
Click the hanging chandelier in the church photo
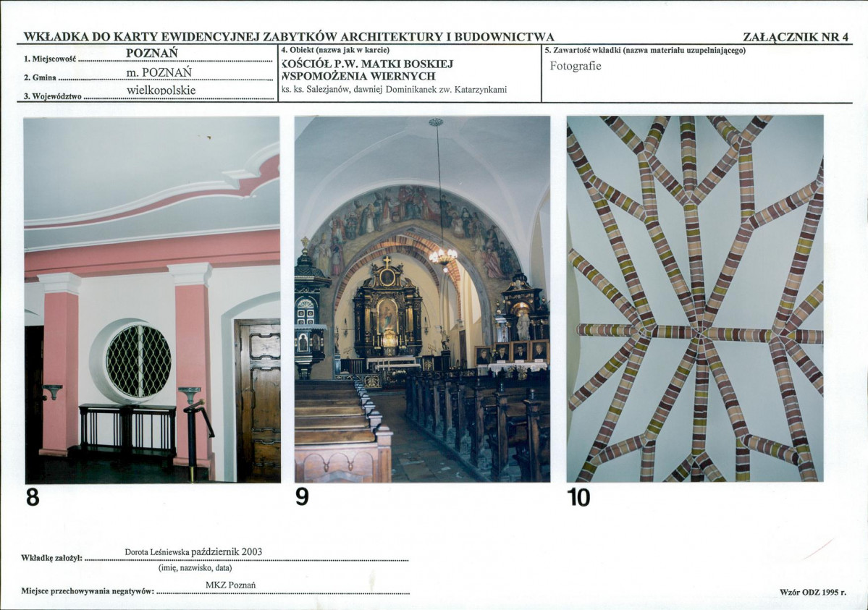442,255
